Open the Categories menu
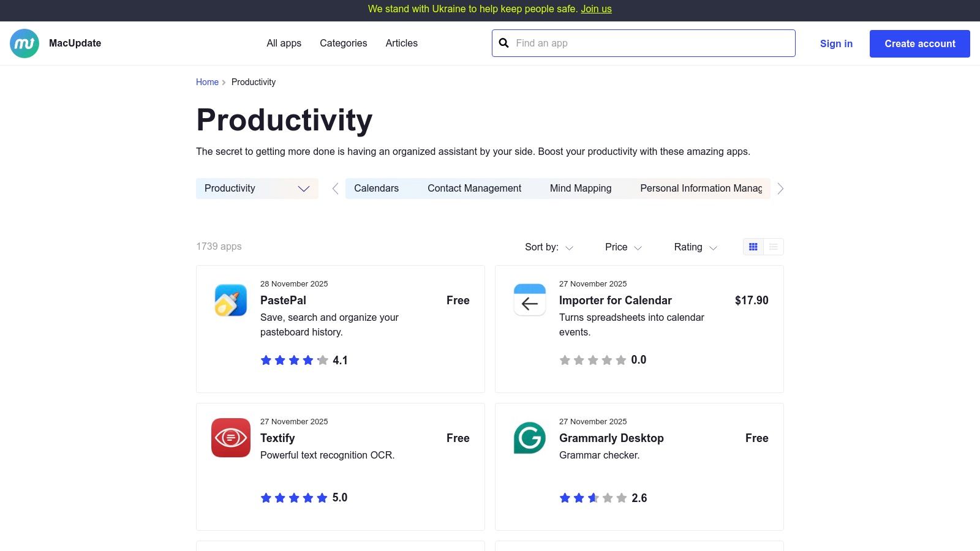 click(344, 43)
